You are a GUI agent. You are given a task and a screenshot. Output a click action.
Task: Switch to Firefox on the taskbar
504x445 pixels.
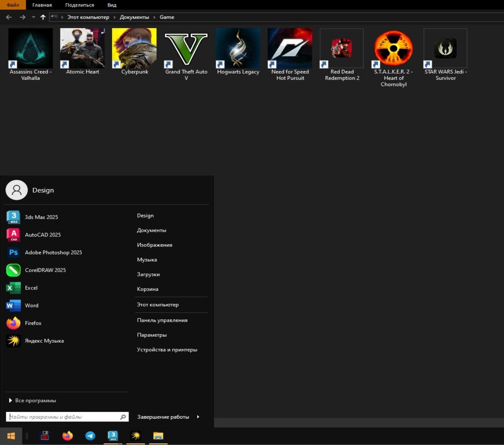[67, 436]
